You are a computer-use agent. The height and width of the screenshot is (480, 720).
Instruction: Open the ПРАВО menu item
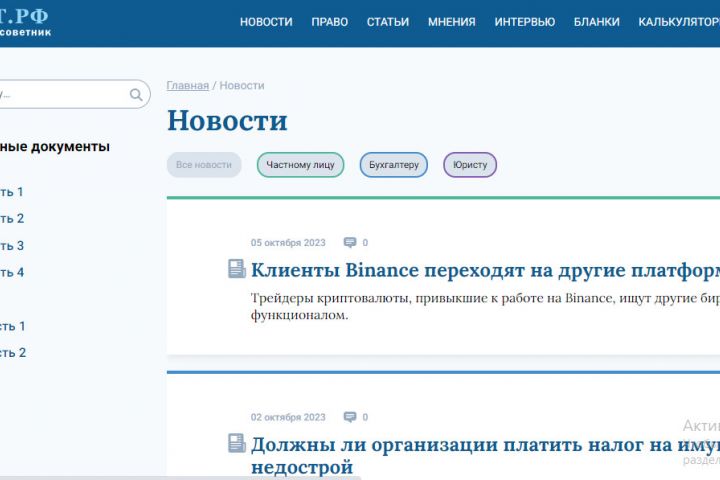point(330,22)
